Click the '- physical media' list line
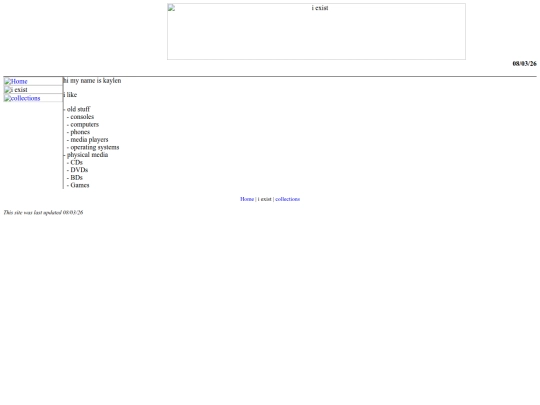 tap(86, 155)
